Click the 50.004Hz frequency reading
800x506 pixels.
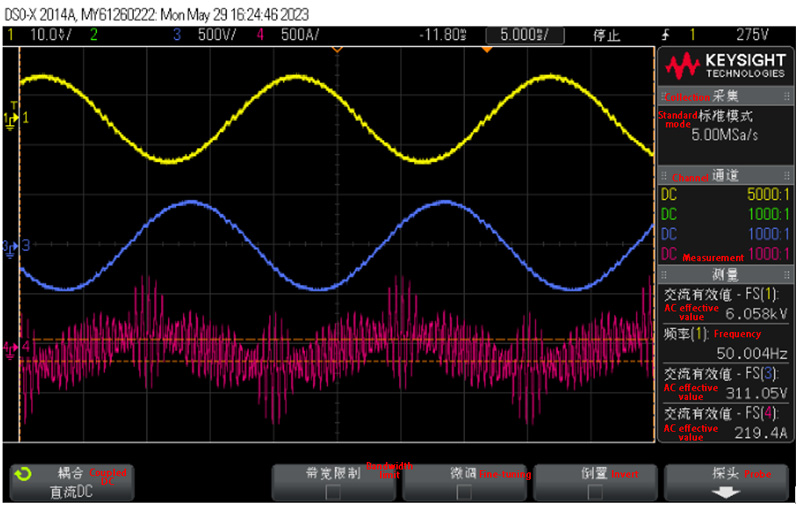click(x=752, y=353)
